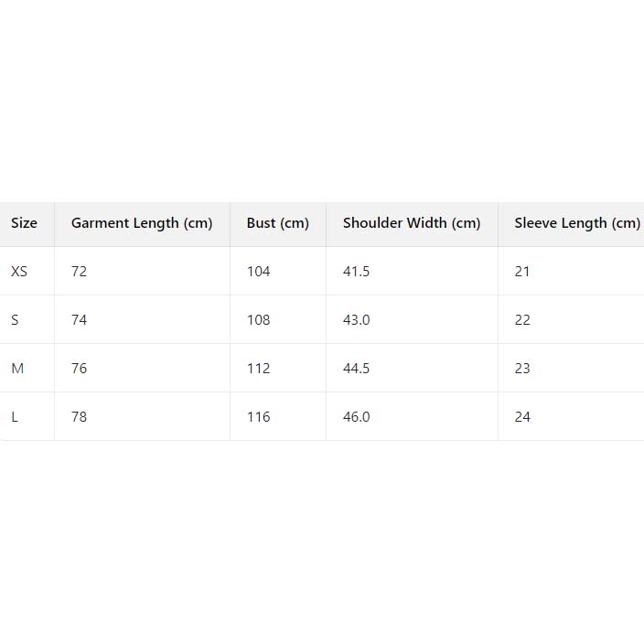Select the S size row label

pyautogui.click(x=15, y=320)
